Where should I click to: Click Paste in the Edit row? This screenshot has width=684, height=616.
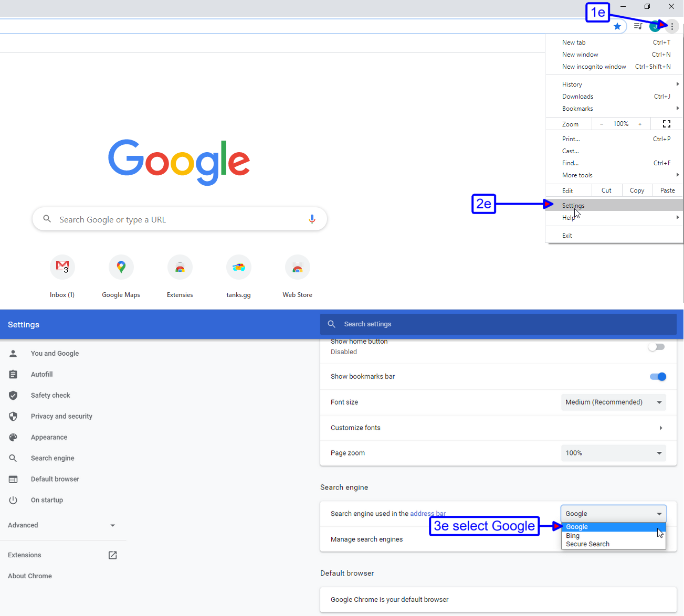click(668, 190)
